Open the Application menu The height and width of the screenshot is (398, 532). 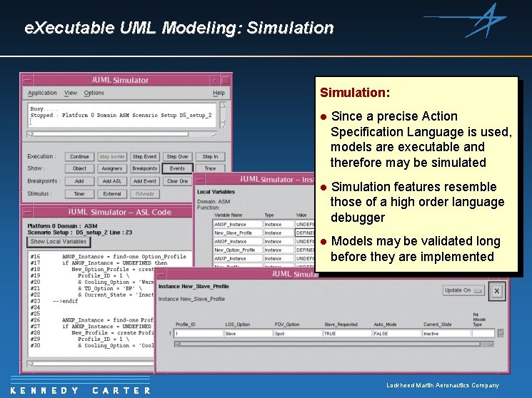coord(42,93)
